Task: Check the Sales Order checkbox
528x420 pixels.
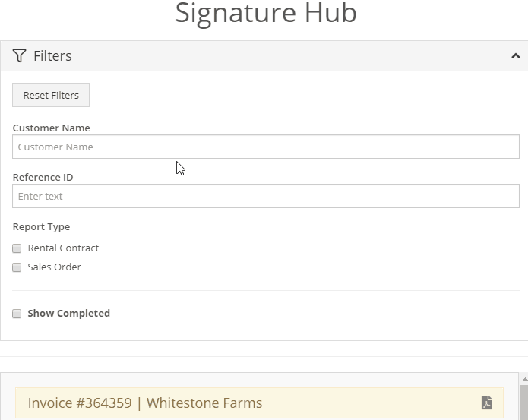Action: (17, 267)
